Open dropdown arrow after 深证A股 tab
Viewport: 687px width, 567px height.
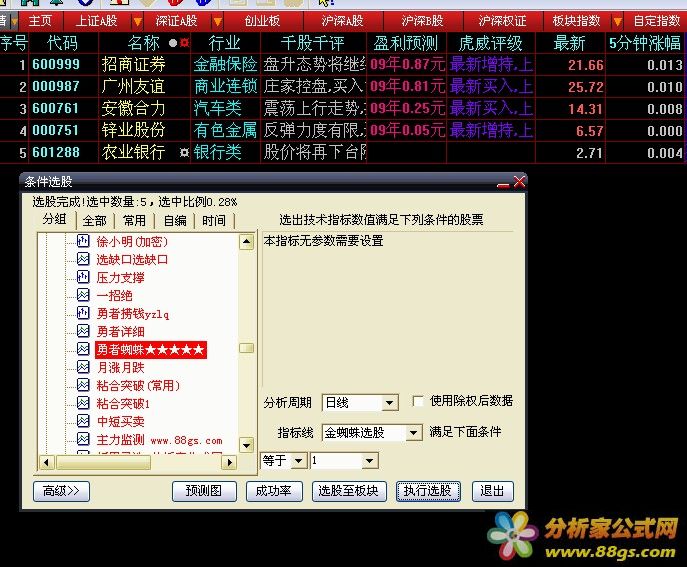(x=217, y=21)
